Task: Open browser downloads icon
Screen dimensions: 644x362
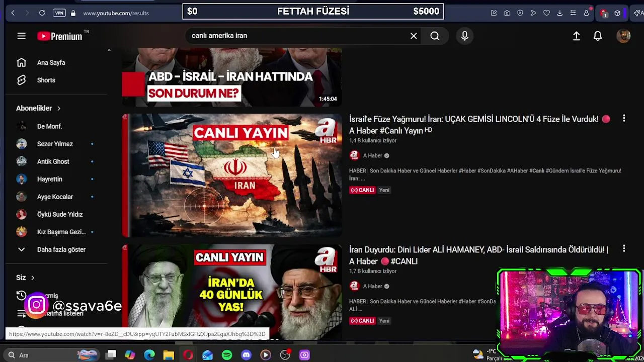Action: tap(559, 13)
